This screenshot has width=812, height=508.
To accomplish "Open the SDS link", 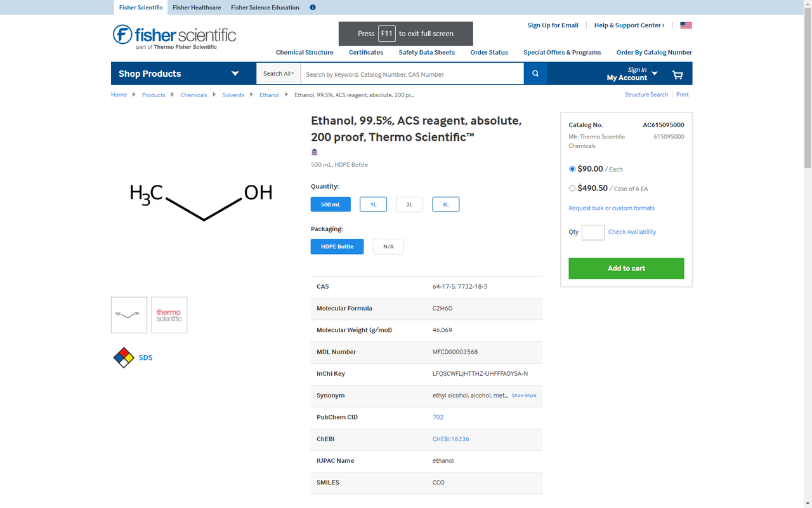I will [x=145, y=358].
